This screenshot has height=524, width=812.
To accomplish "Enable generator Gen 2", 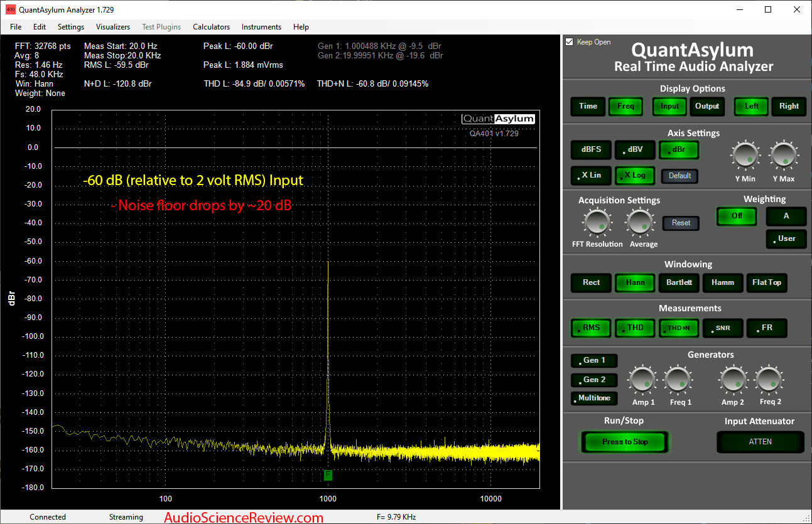I will pyautogui.click(x=594, y=380).
